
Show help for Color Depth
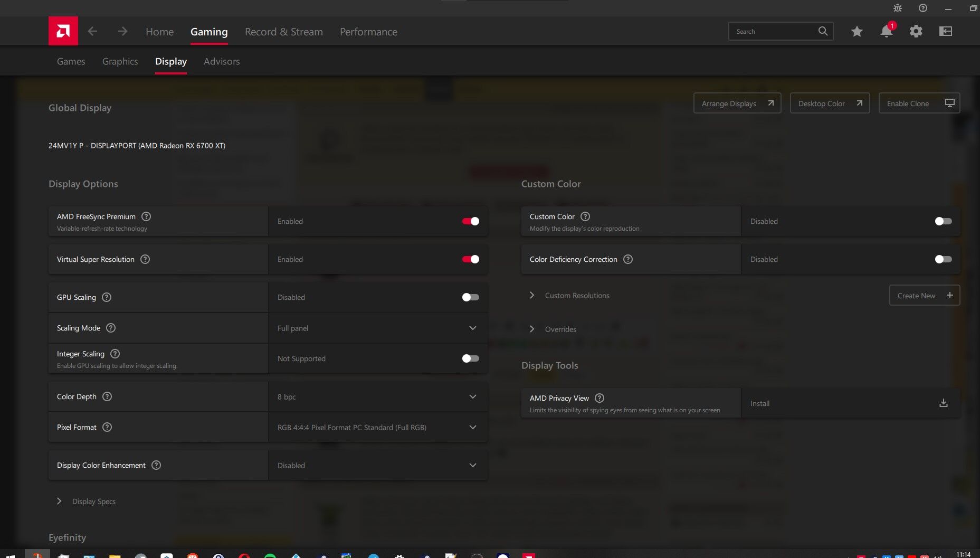(x=107, y=396)
